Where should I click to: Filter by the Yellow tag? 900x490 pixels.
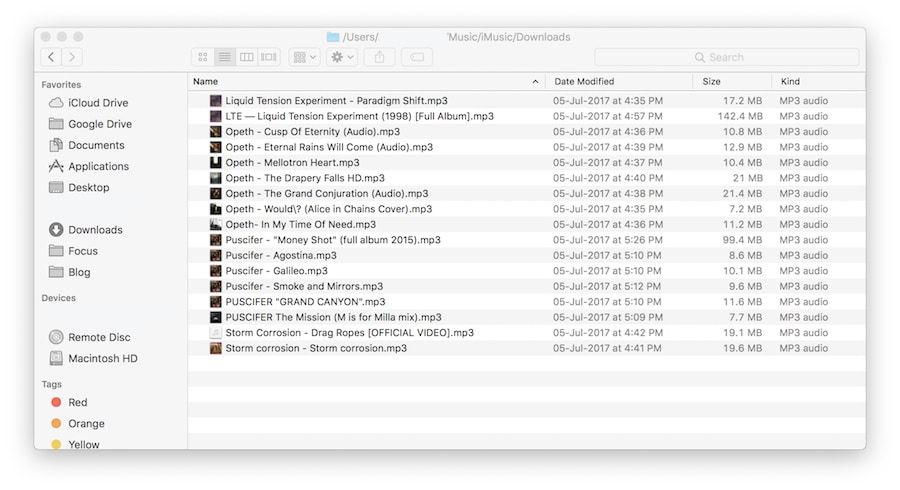[x=83, y=444]
